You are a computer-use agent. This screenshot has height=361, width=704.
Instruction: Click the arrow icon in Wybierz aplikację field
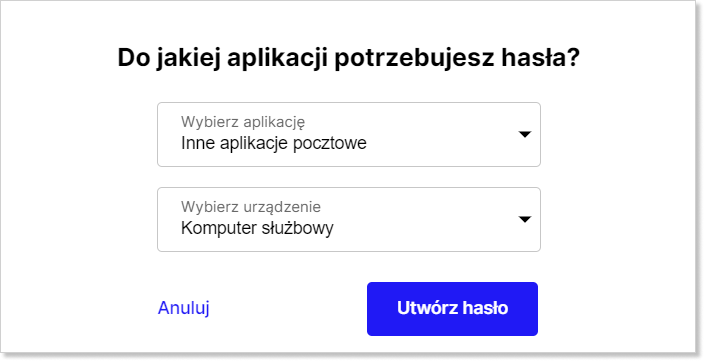pyautogui.click(x=525, y=134)
